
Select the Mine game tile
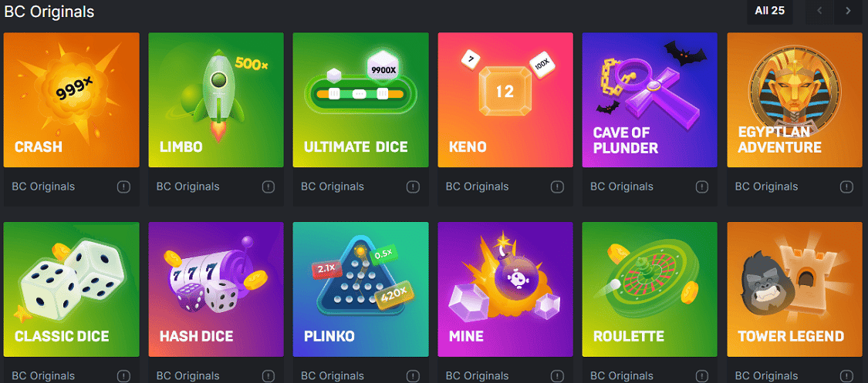pyautogui.click(x=505, y=290)
